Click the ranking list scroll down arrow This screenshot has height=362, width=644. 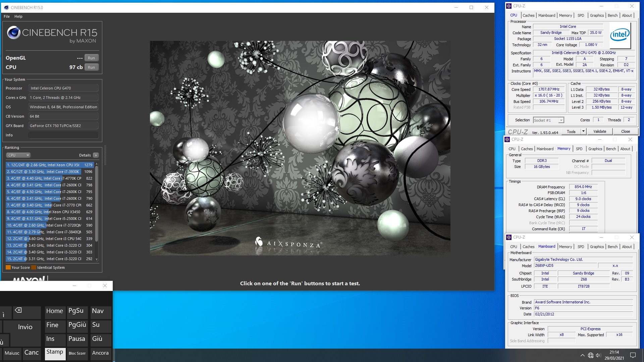pyautogui.click(x=97, y=259)
